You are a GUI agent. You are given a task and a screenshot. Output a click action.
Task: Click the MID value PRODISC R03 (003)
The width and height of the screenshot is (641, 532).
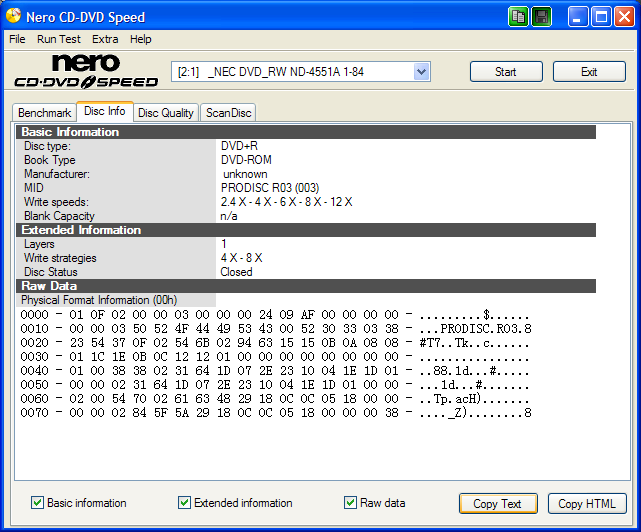[x=270, y=188]
